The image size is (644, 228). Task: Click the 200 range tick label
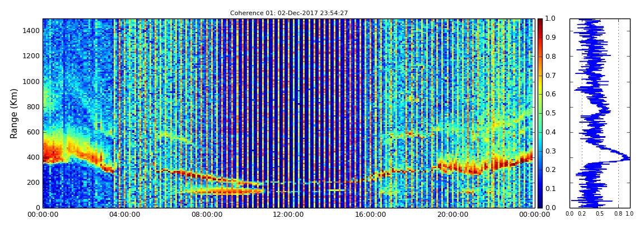34,183
